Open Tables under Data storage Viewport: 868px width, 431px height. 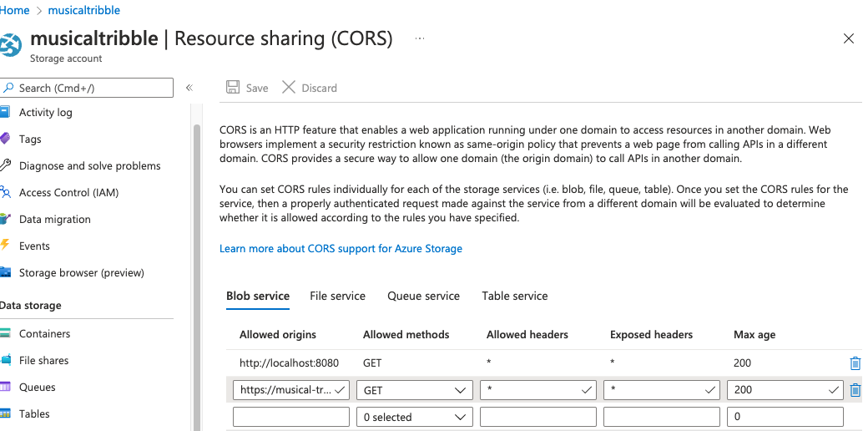pos(34,413)
